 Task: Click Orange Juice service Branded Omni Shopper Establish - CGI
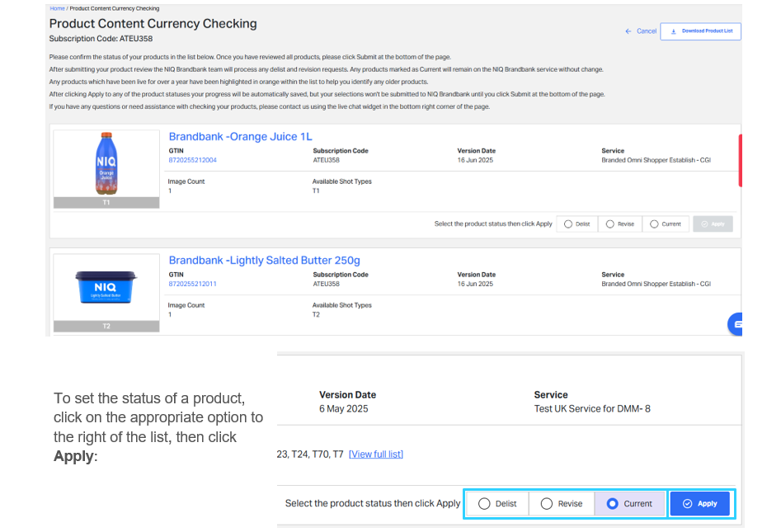[x=656, y=160]
